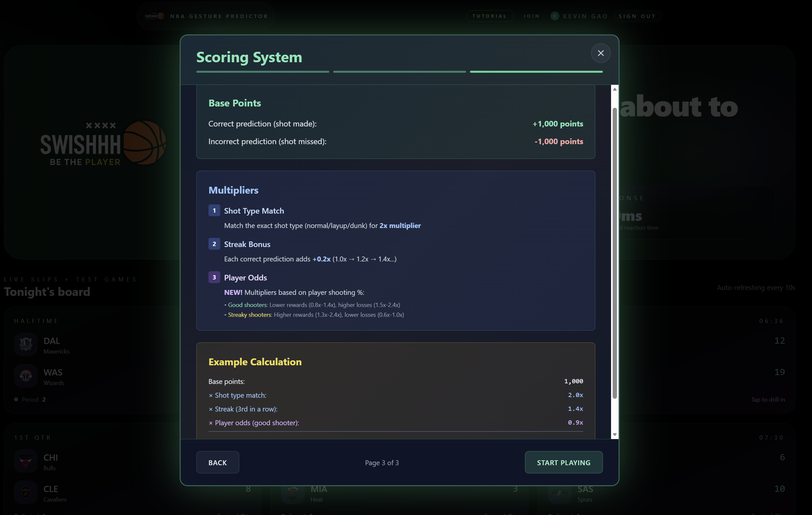Click the Cleveland Cavaliers team logo
The image size is (812, 515).
coord(26,492)
